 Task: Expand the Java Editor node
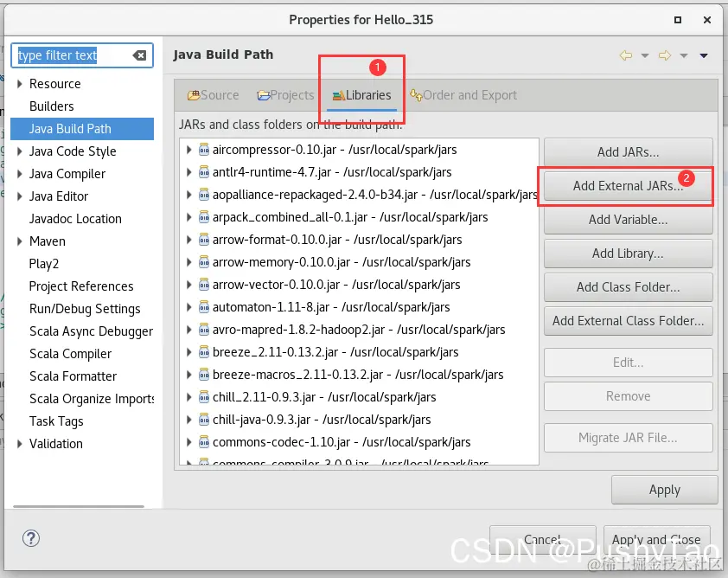[x=20, y=196]
